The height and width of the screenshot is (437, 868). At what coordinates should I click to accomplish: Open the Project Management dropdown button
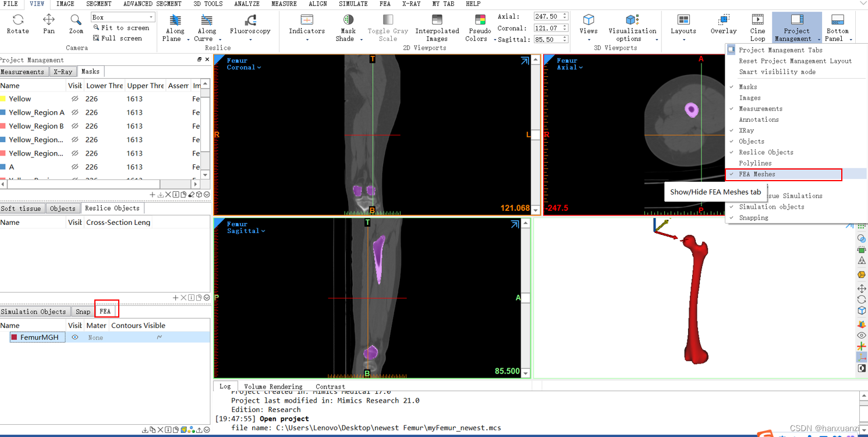point(797,28)
